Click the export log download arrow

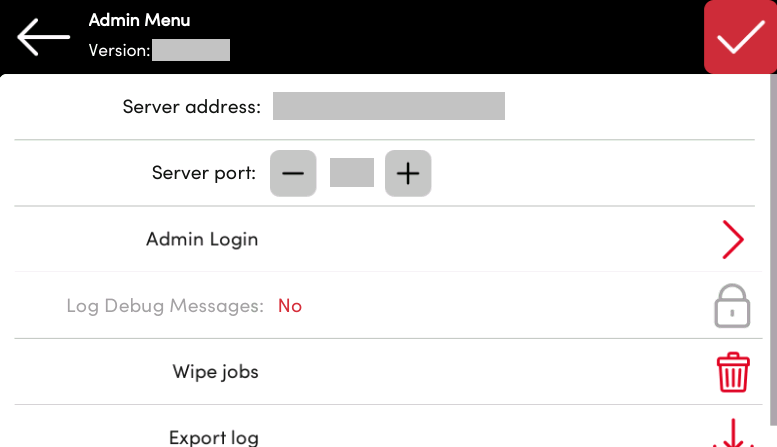point(733,435)
